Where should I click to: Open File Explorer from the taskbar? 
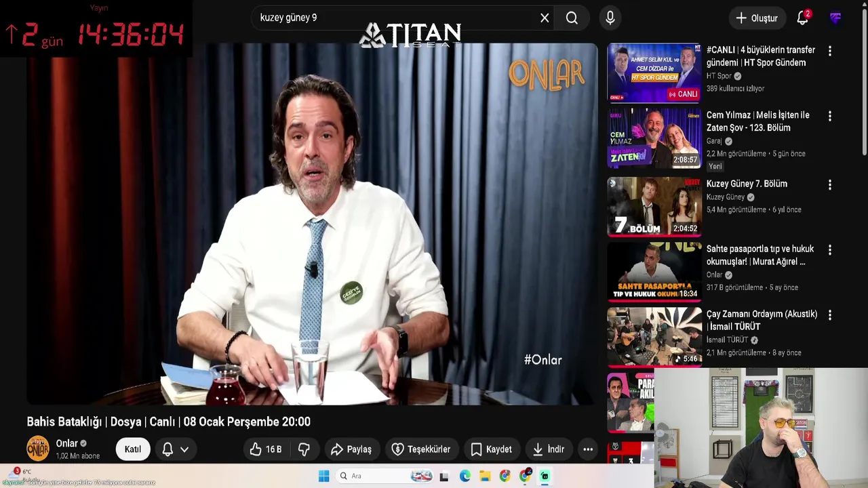click(485, 476)
